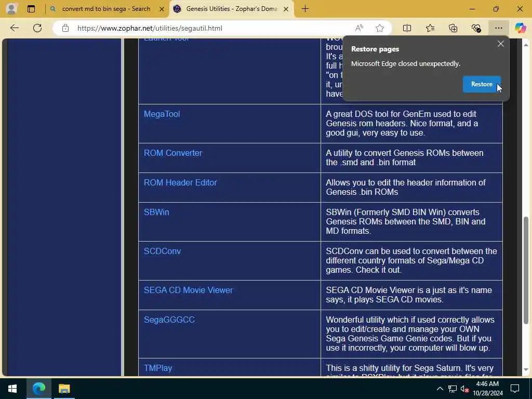Click the scrollbar down arrow

[x=526, y=369]
